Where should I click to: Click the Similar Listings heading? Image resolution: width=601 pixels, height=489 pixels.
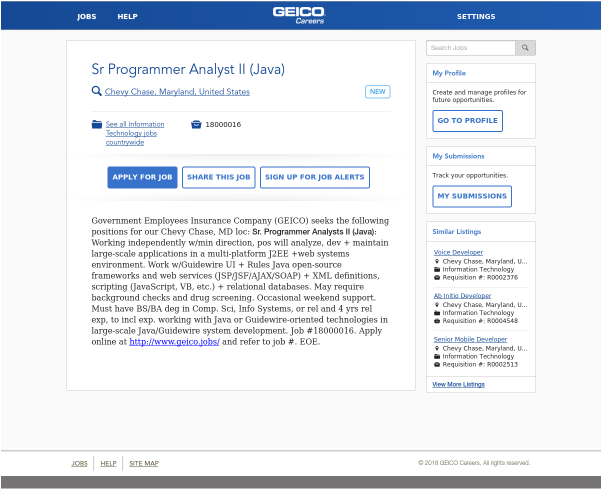[456, 232]
